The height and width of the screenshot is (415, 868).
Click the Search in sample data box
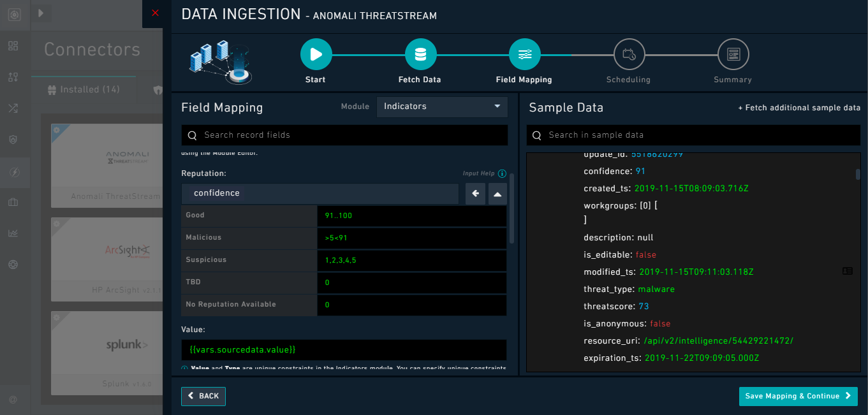click(693, 135)
